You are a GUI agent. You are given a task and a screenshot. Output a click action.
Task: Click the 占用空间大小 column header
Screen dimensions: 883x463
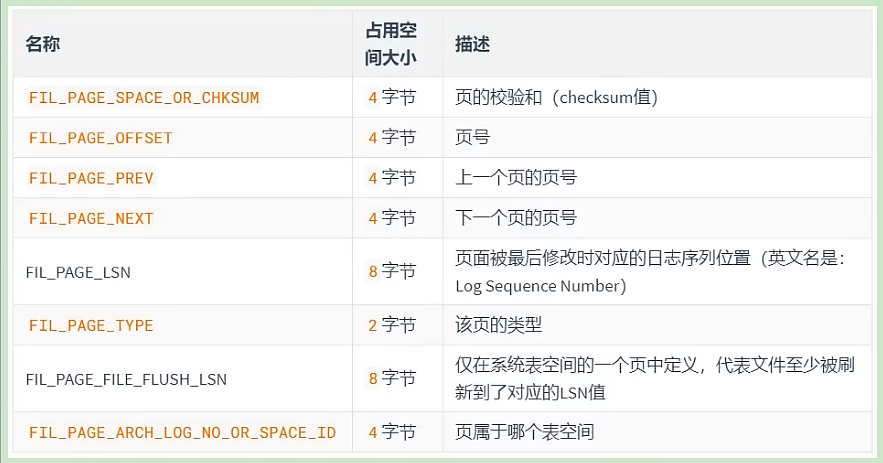point(391,44)
